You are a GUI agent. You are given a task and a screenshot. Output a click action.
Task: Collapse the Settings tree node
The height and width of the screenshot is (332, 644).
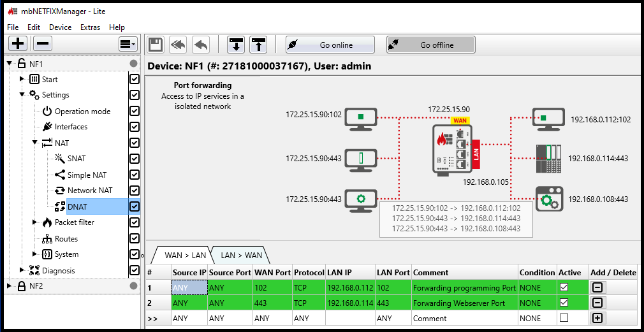(22, 95)
